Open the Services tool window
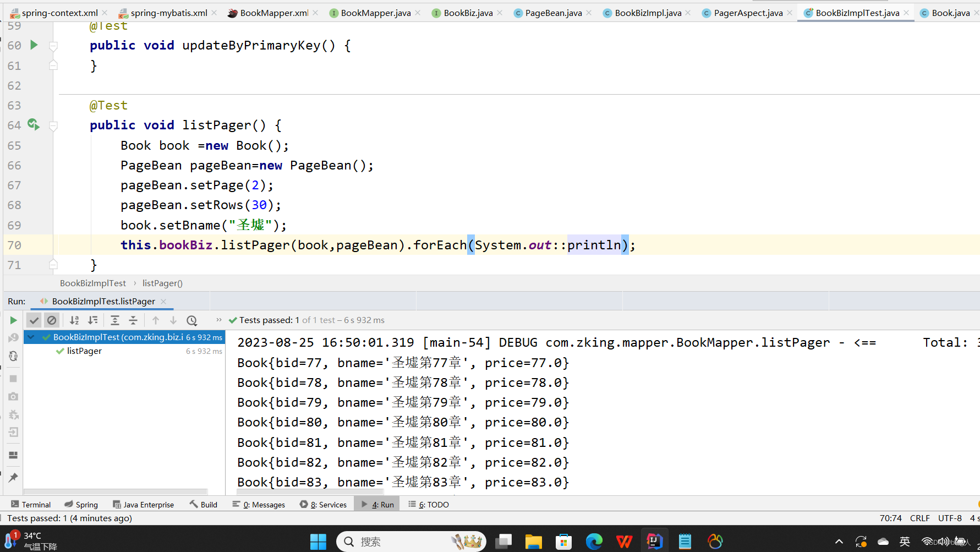Screen dimensions: 980x552 [x=324, y=504]
